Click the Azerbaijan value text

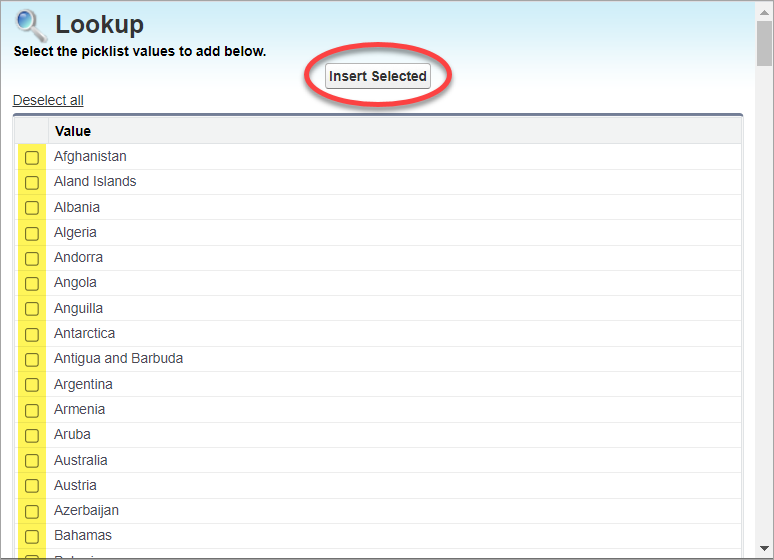(86, 511)
